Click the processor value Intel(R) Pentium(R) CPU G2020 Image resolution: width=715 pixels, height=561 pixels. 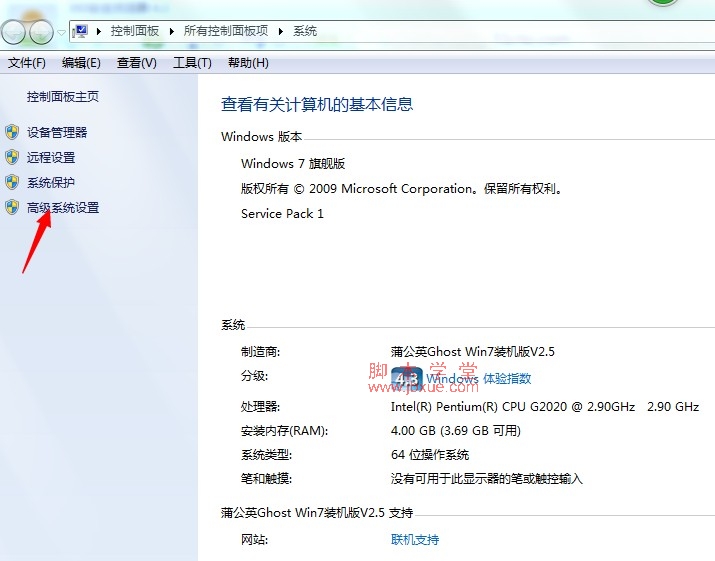[545, 406]
